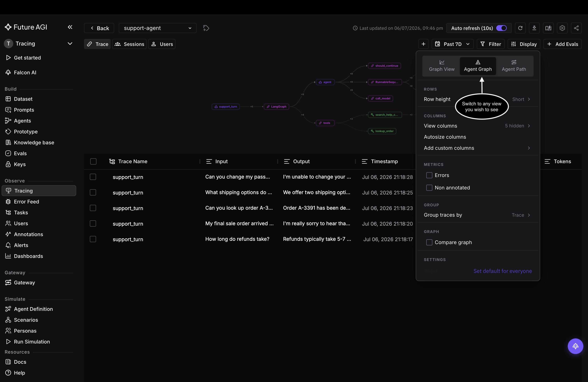Click the refresh icon in the top toolbar
Image resolution: width=588 pixels, height=382 pixels.
520,28
